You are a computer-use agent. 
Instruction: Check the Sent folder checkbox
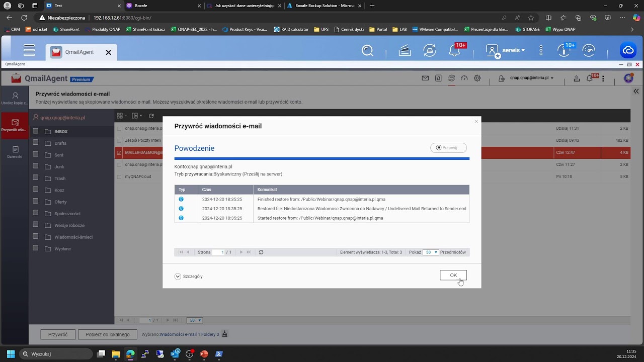tap(36, 155)
